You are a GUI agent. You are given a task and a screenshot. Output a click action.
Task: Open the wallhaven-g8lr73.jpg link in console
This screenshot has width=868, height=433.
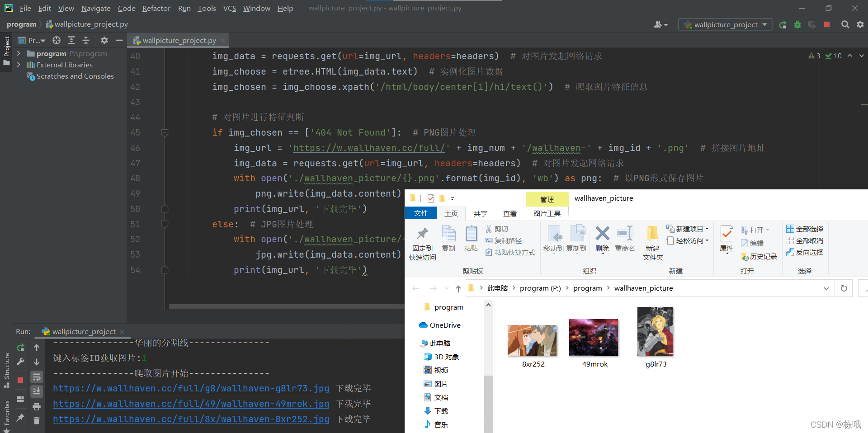click(191, 388)
